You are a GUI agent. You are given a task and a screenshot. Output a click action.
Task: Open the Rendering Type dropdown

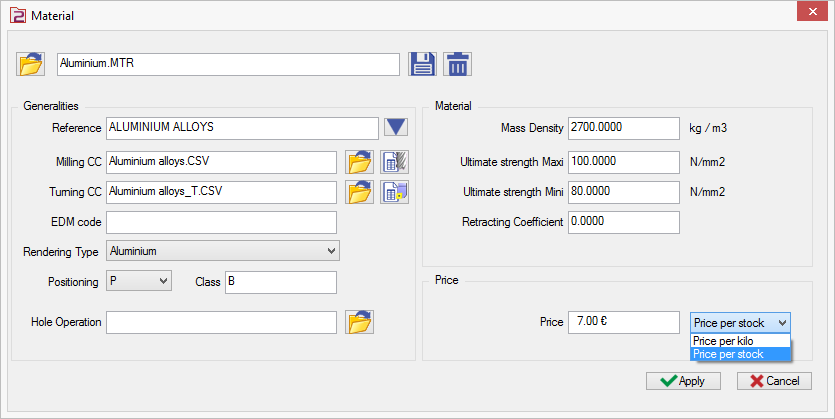[223, 251]
